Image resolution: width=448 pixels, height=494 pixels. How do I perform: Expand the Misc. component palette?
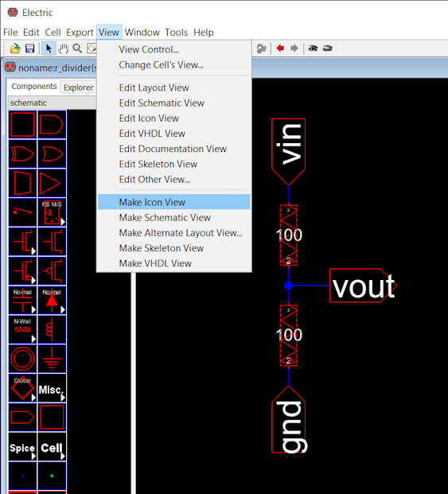tap(52, 388)
